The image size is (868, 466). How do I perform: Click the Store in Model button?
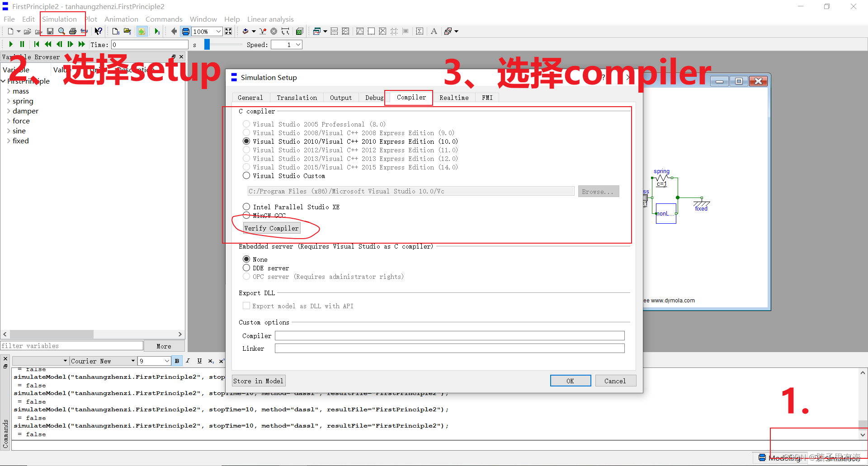[x=259, y=381]
